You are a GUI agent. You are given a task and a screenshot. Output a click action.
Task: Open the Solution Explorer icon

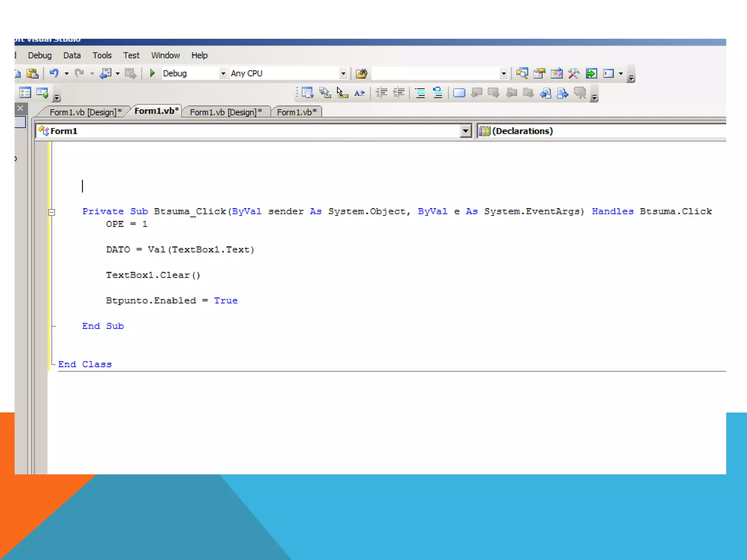point(522,74)
